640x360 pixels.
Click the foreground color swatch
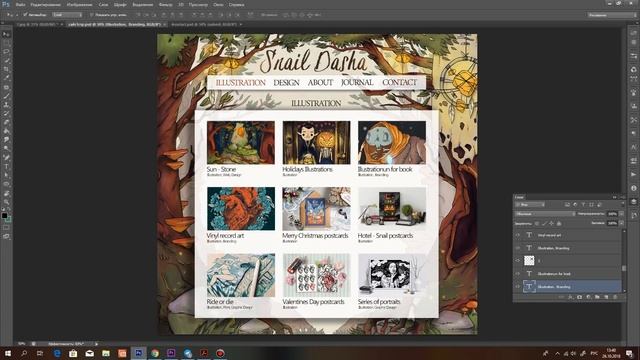(4, 216)
